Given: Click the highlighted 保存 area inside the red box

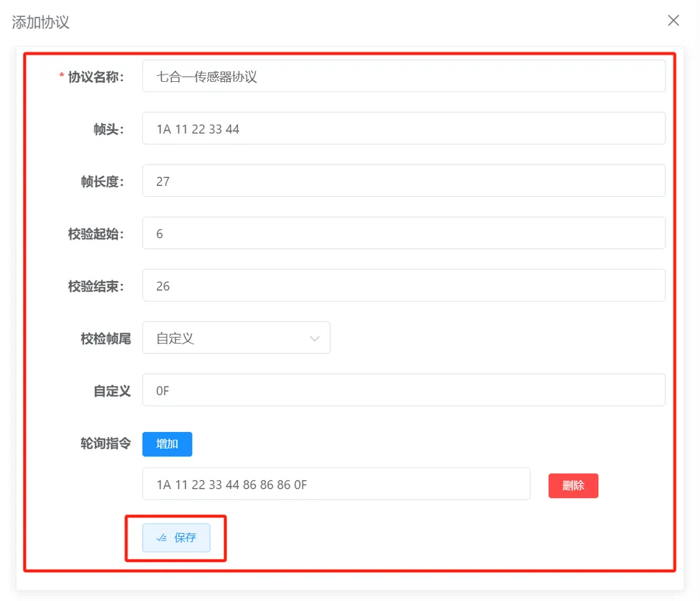Looking at the screenshot, I should click(x=176, y=538).
